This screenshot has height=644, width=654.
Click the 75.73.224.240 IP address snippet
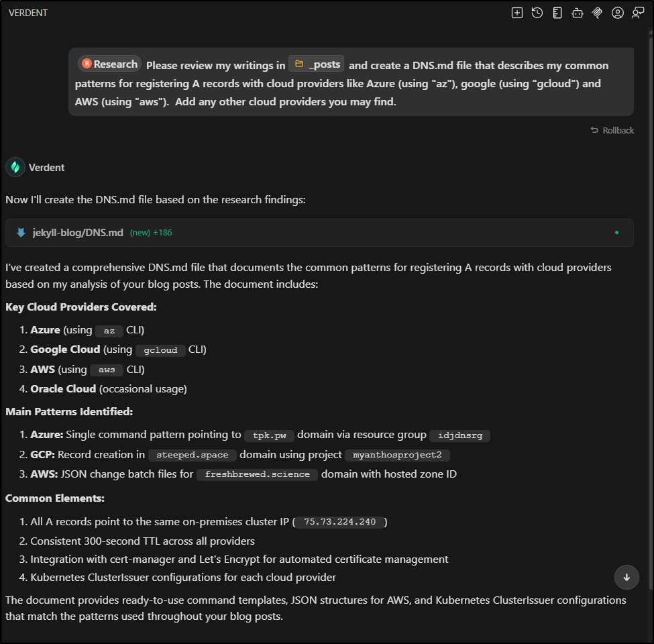[x=340, y=523]
